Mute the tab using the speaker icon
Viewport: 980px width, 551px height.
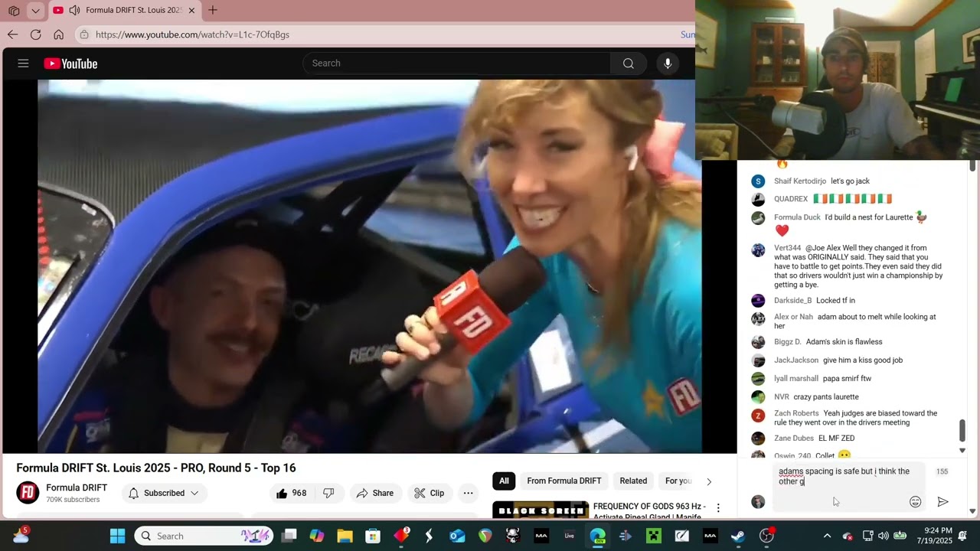coord(74,10)
